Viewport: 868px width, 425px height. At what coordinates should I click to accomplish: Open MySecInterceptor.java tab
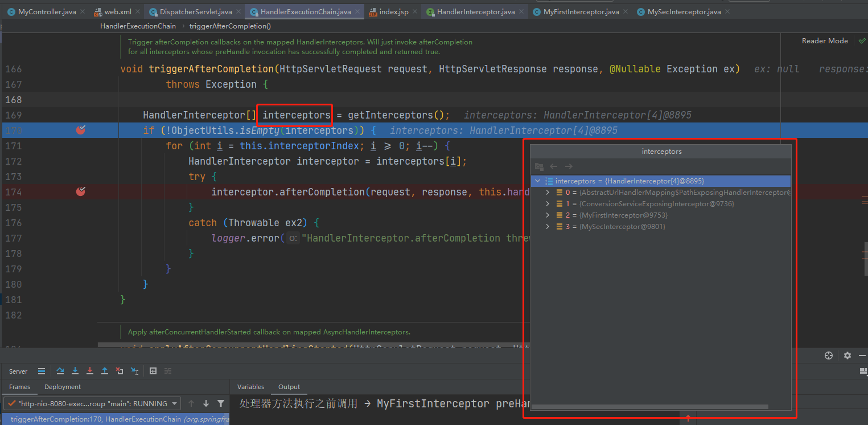click(x=684, y=11)
